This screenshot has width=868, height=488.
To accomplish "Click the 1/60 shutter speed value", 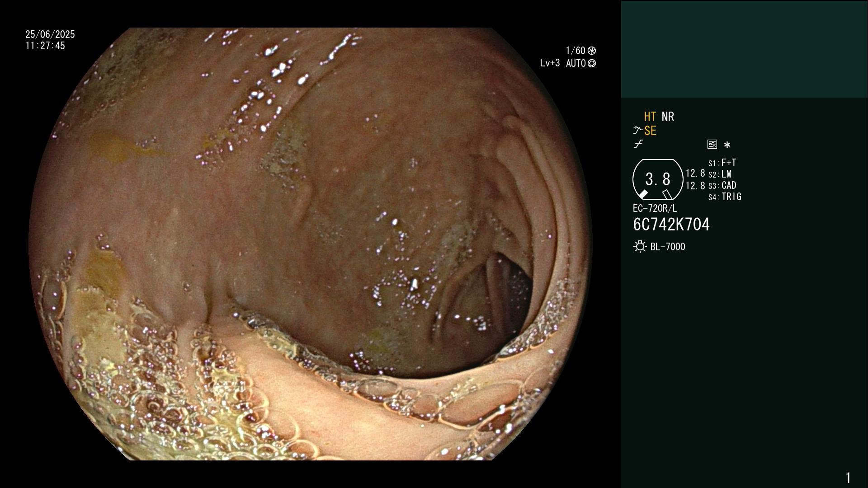I will pos(576,51).
